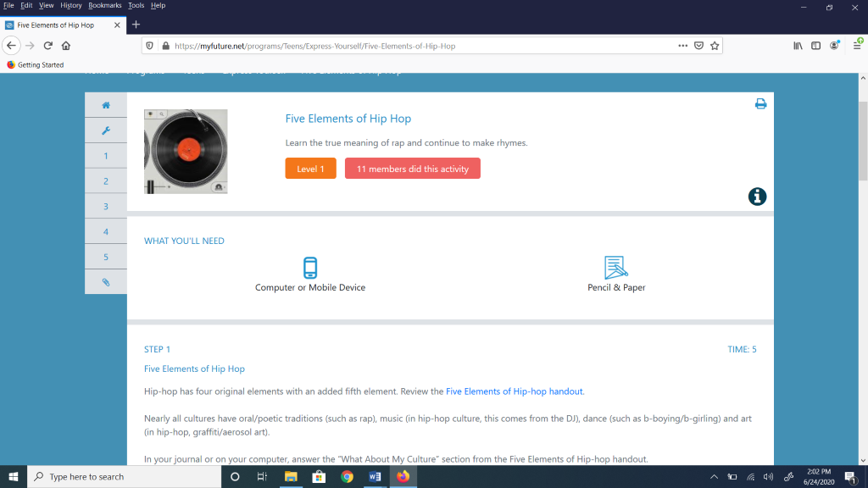
Task: Click the turntable activity thumbnail
Action: 186,152
